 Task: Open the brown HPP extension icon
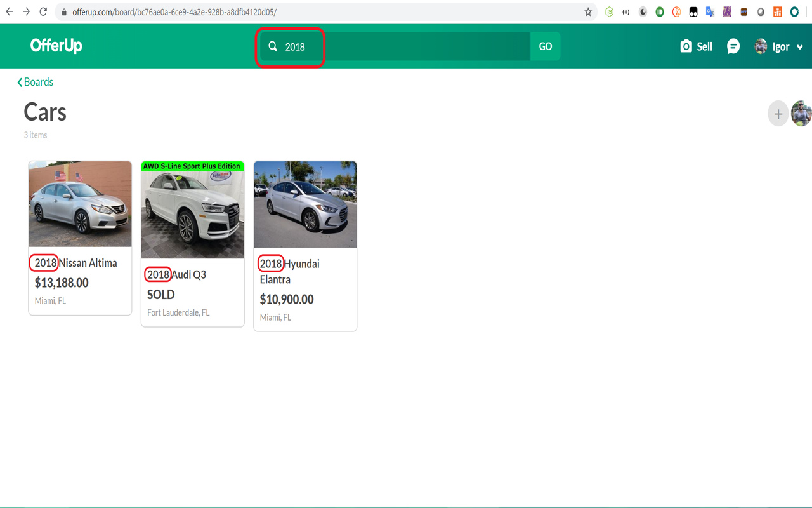coord(744,11)
